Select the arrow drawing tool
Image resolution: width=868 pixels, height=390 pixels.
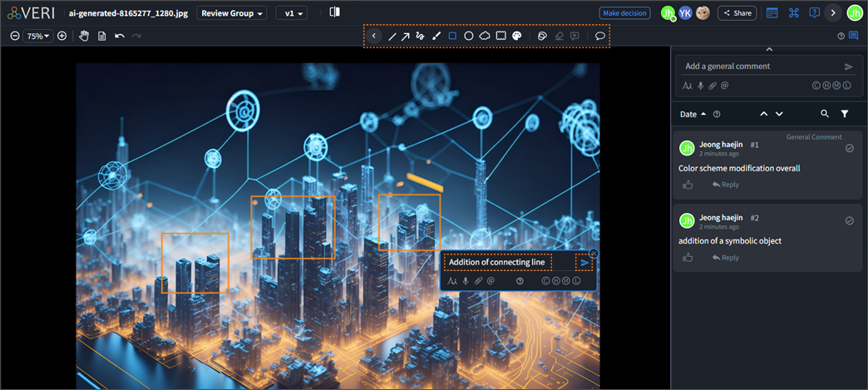click(405, 37)
